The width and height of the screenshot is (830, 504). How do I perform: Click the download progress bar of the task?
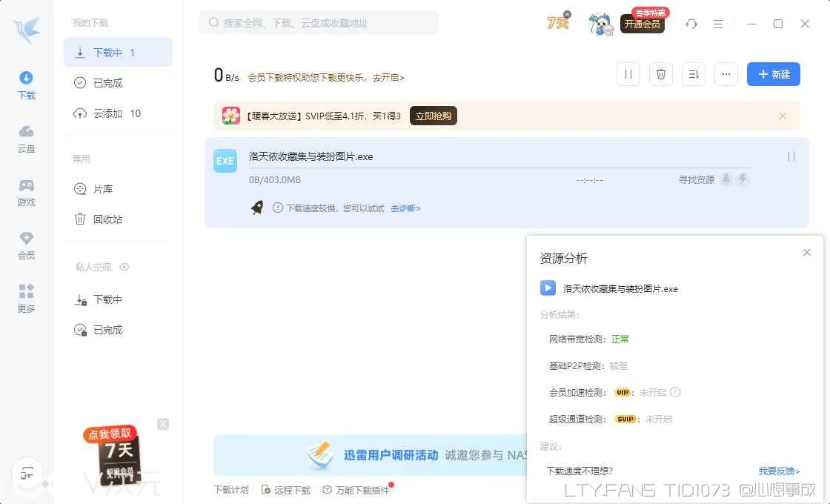click(x=499, y=168)
